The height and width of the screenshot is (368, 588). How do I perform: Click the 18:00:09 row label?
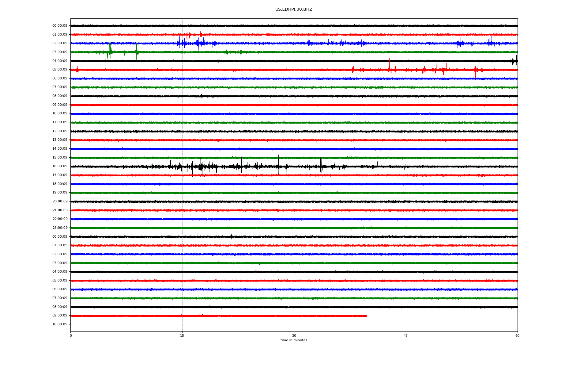(60, 184)
